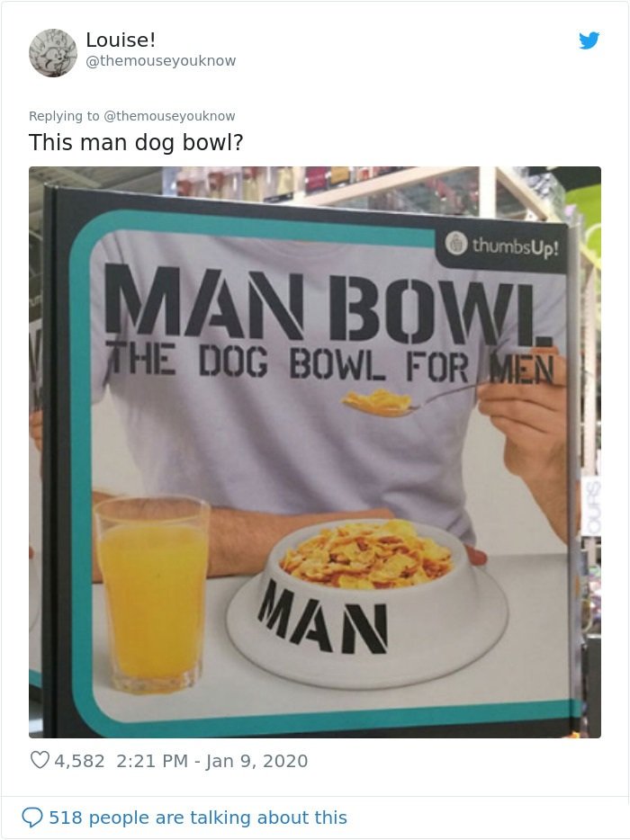Open Louise's profile avatar

click(x=52, y=52)
